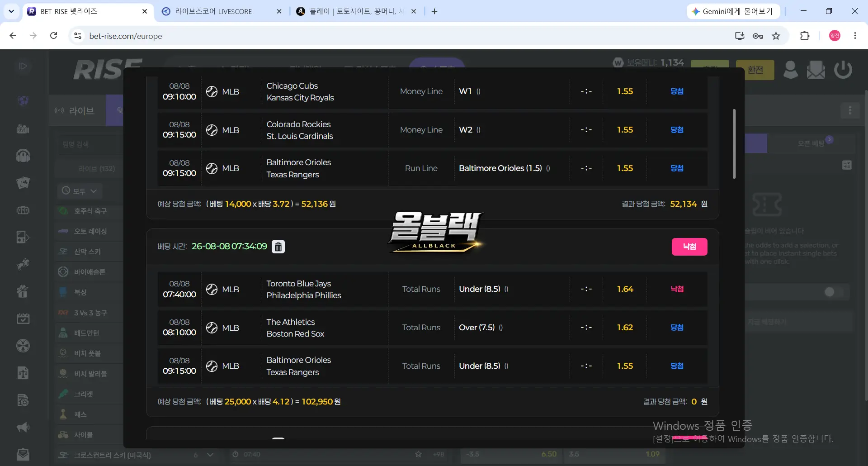This screenshot has width=868, height=466.
Task: Click Under (8.5) selection for Blue Jays game
Action: pyautogui.click(x=480, y=289)
